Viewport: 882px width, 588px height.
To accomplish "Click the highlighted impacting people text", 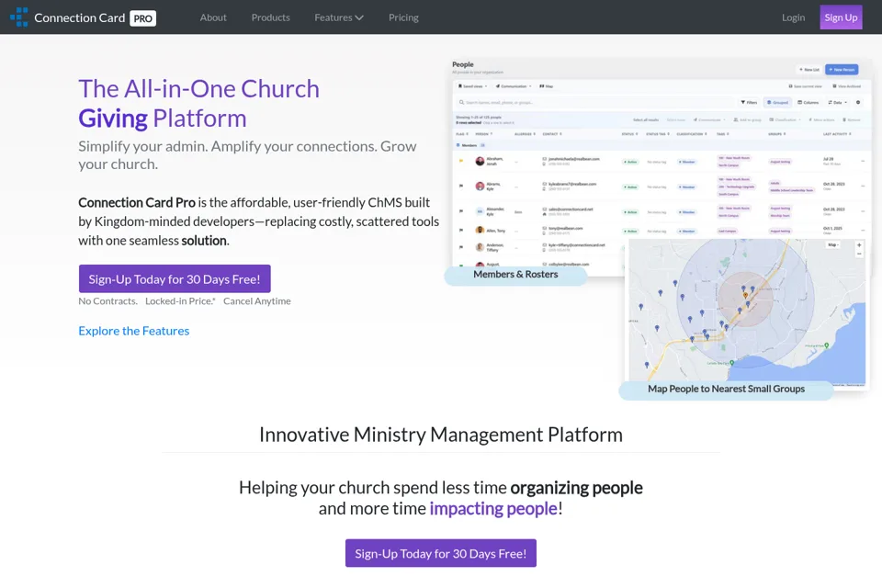I will [x=493, y=508].
